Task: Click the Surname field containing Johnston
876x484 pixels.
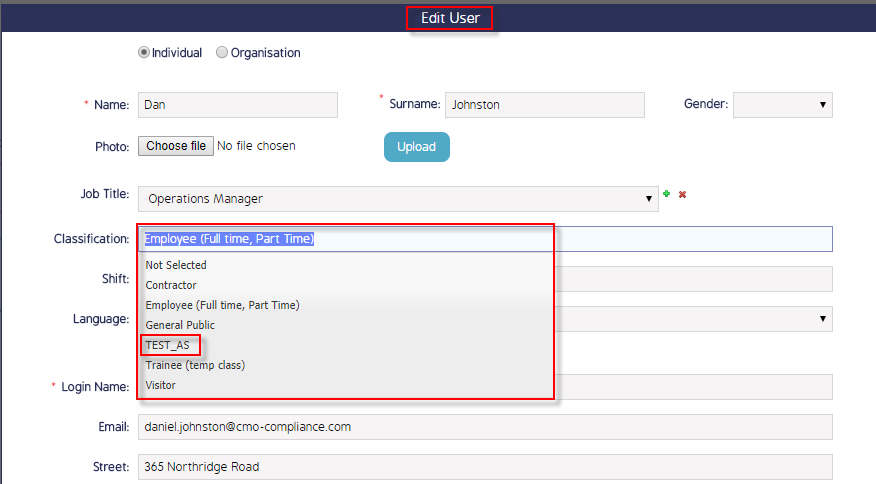Action: point(545,105)
